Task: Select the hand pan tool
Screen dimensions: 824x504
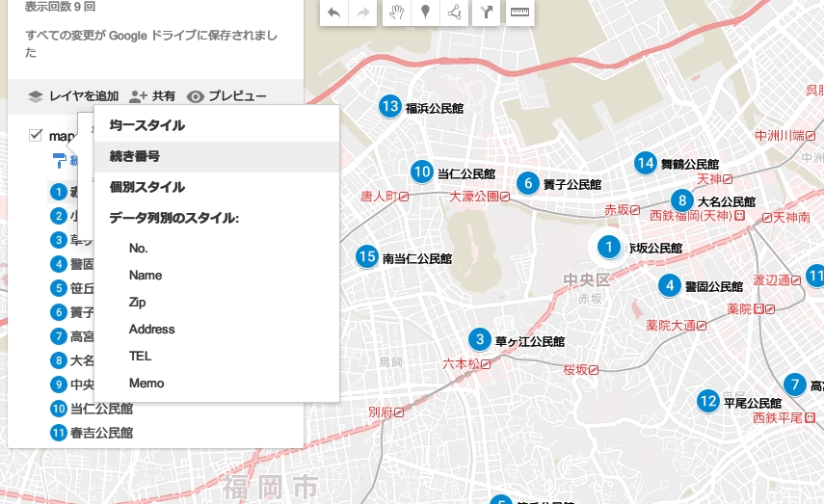Action: 395,13
